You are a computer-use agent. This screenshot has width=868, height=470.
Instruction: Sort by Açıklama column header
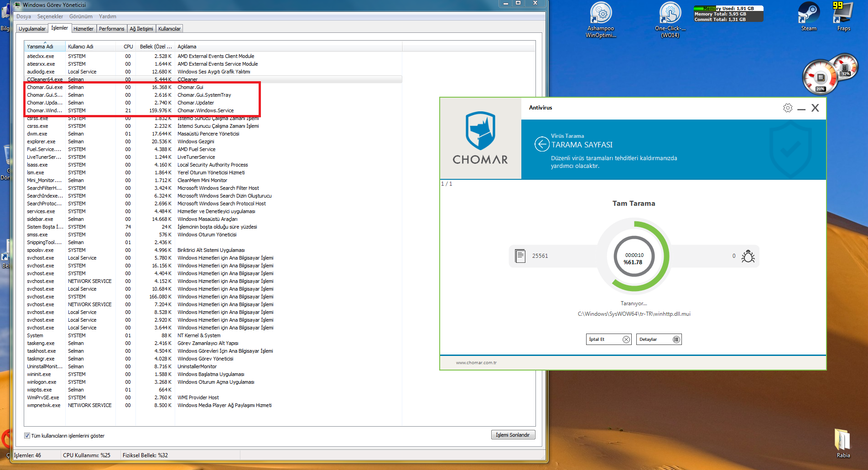pyautogui.click(x=288, y=47)
